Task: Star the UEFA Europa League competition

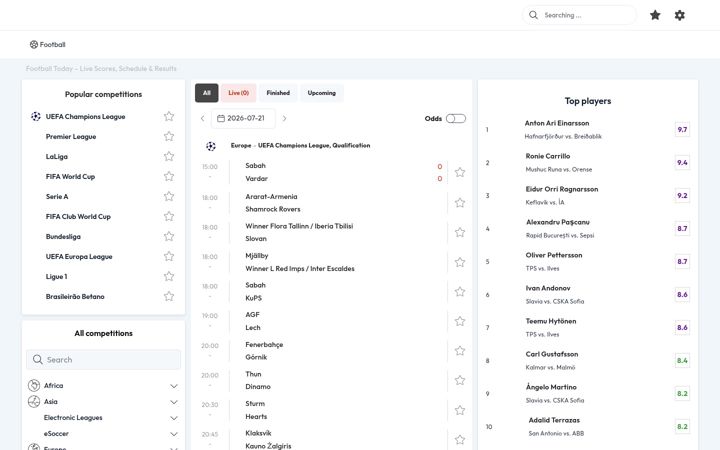Action: click(x=169, y=256)
